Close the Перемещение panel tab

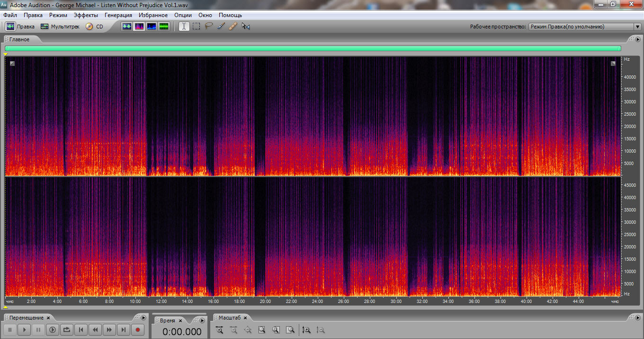(48, 318)
